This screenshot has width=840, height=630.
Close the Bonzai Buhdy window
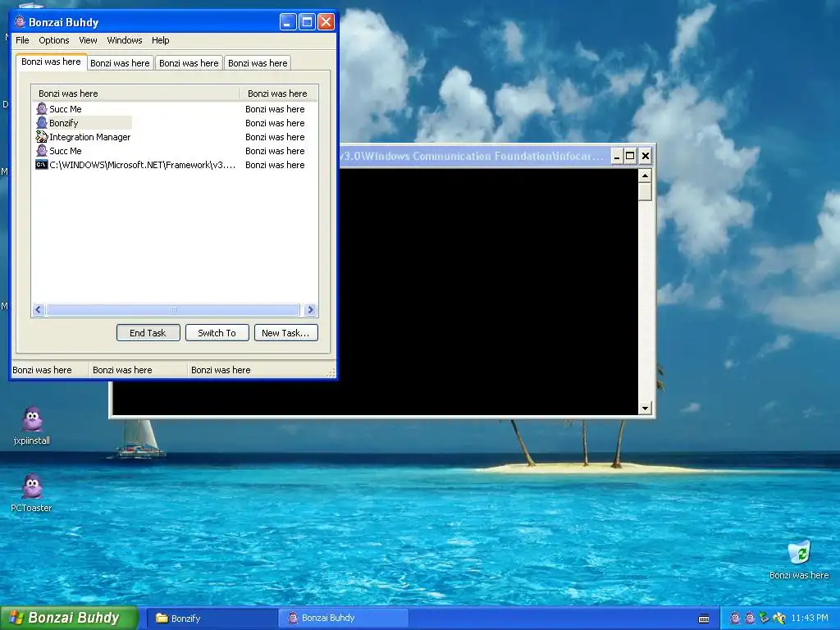point(326,22)
